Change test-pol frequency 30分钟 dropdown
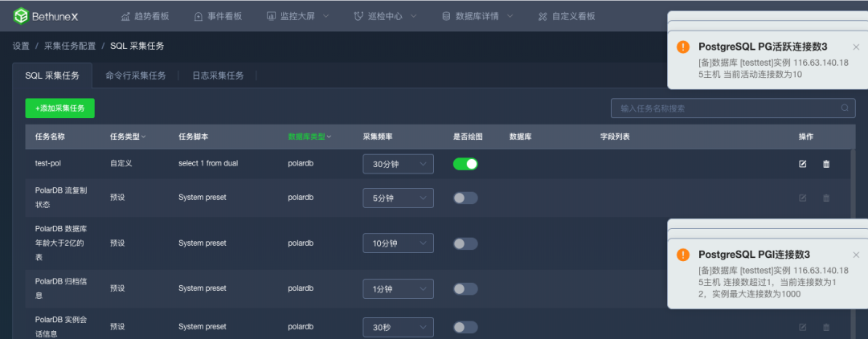 pyautogui.click(x=398, y=164)
